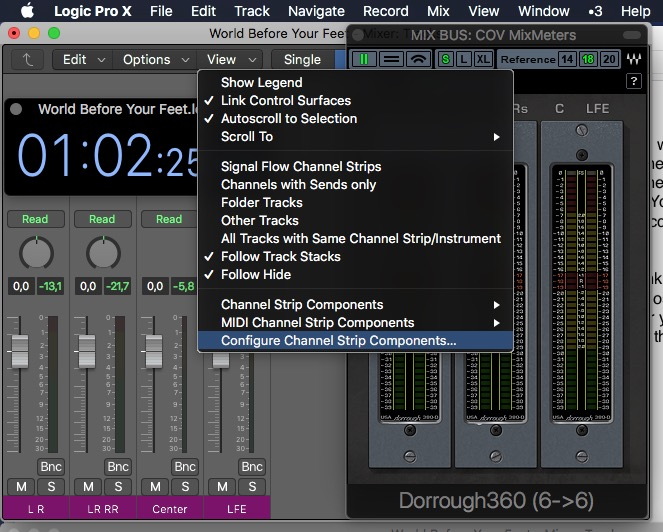Viewport: 663px width, 532px height.
Task: Click the pause icon in MixMeters
Action: click(364, 59)
